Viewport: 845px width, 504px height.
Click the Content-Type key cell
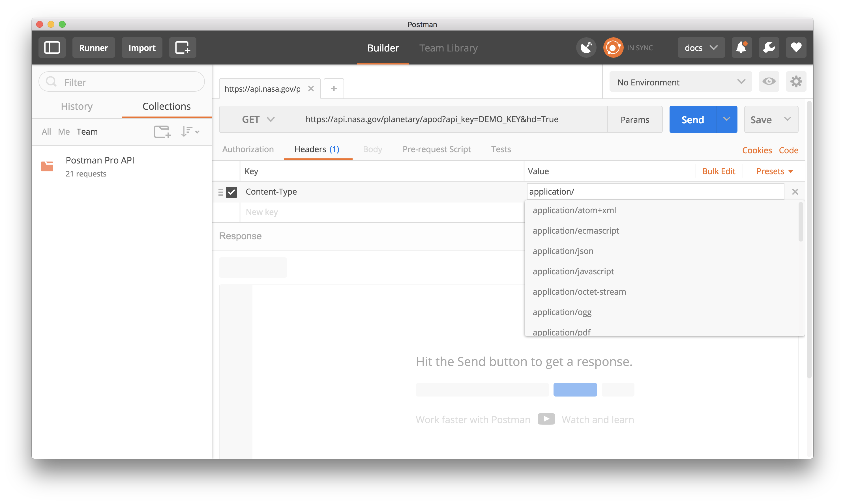(382, 191)
